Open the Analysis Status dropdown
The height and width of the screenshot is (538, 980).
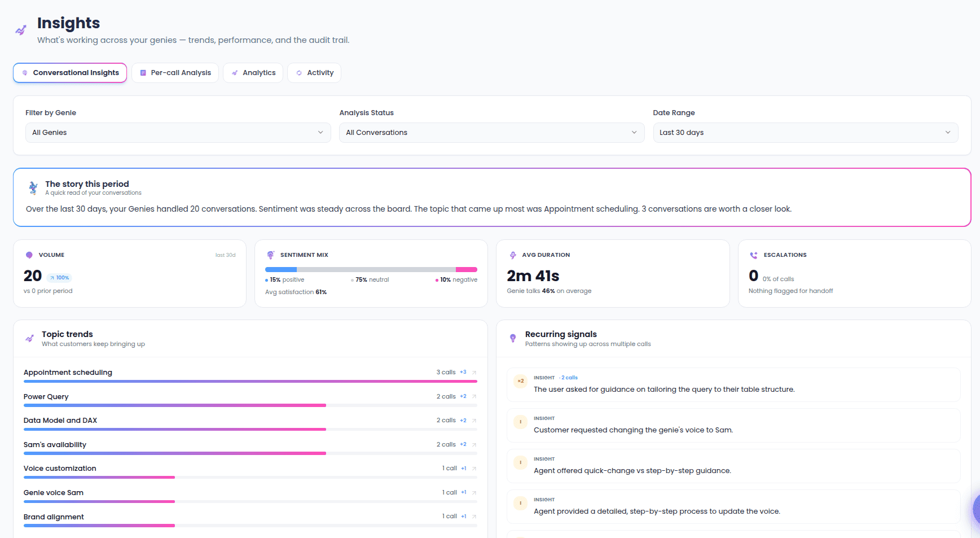491,133
